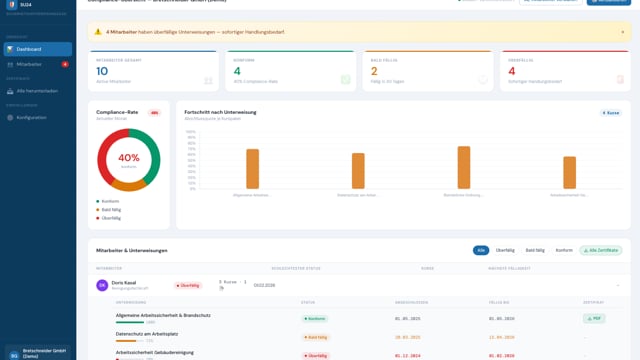This screenshot has width=640, height=360.
Task: Click the shield app logo at the top of the sidebar
Action: [12, 4]
